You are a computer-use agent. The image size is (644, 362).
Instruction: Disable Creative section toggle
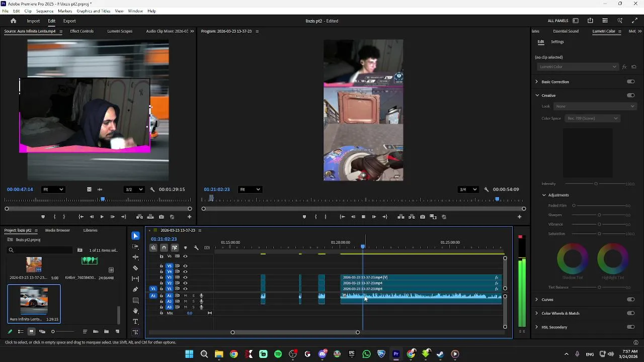point(630,96)
